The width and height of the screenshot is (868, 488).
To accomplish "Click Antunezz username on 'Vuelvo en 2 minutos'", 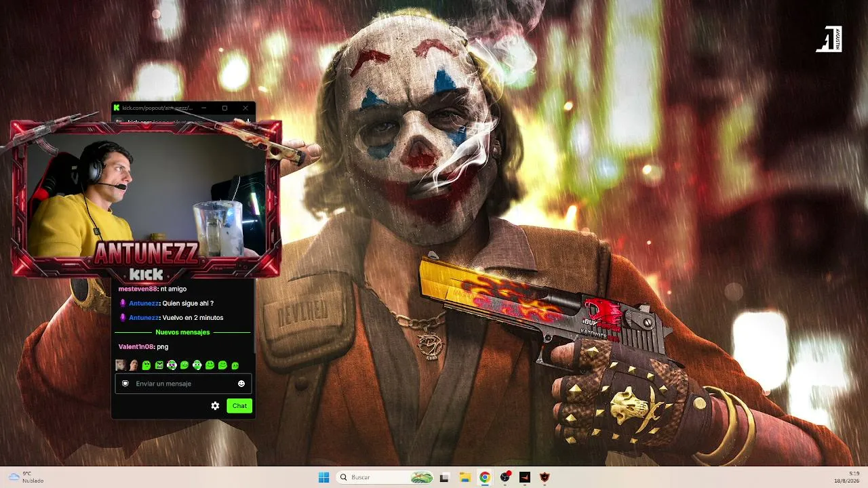I will pyautogui.click(x=144, y=318).
